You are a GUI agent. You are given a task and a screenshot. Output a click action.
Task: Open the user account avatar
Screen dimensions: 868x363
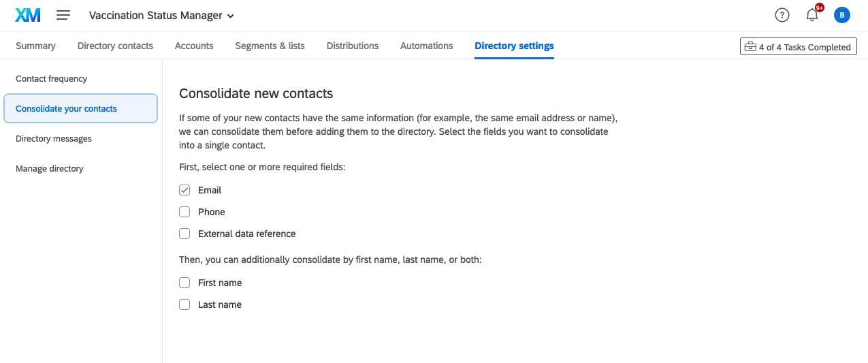click(x=842, y=15)
